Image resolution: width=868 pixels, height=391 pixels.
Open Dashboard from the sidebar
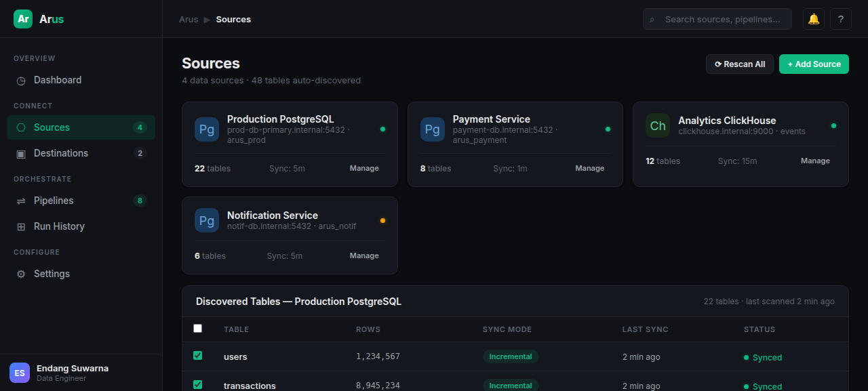pyautogui.click(x=81, y=80)
